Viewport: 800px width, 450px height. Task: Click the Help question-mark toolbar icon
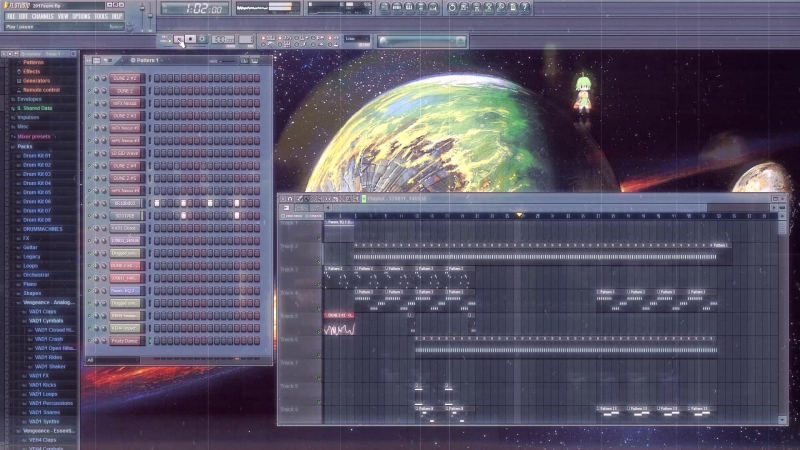point(524,8)
